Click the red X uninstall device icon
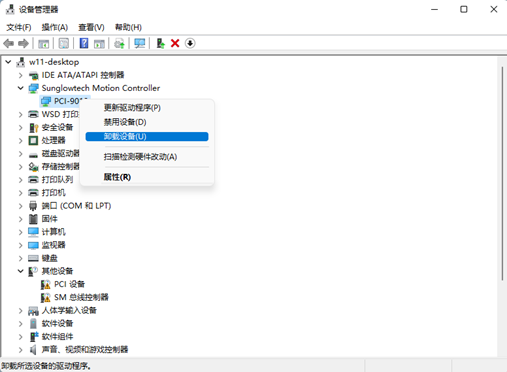This screenshot has height=372, width=507. (x=175, y=43)
